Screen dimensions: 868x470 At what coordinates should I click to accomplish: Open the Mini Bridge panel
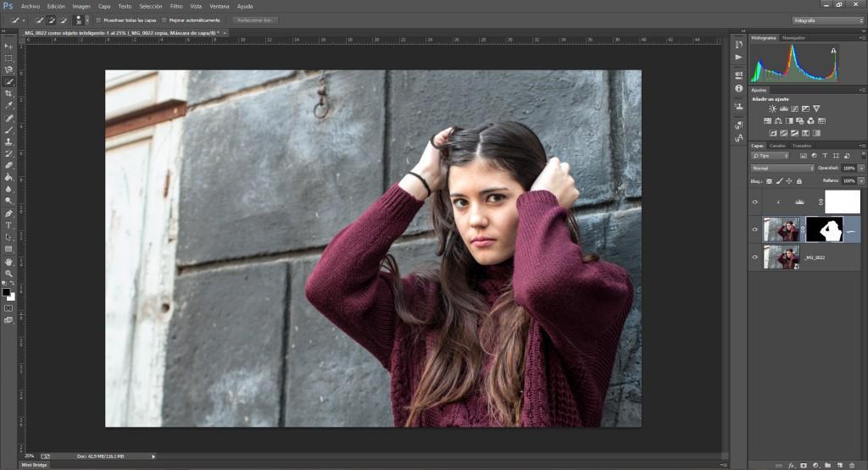click(x=36, y=465)
